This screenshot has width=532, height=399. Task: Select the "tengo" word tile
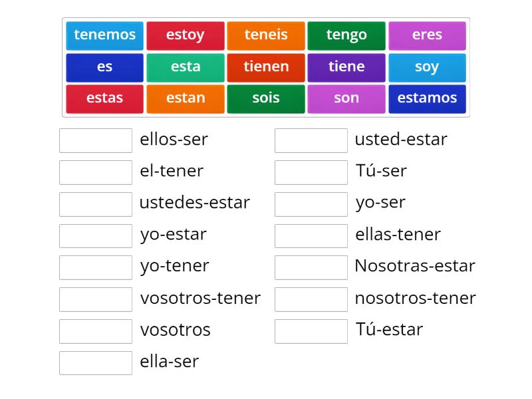[346, 35]
